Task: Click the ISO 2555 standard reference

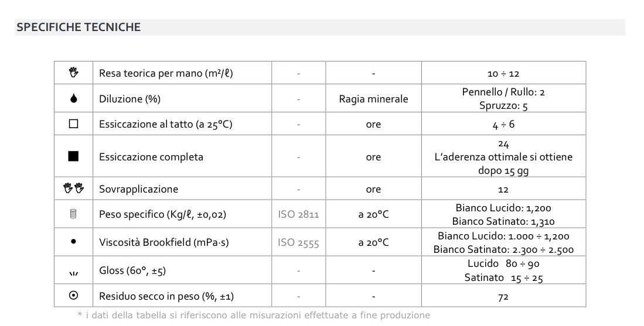Action: tap(298, 242)
